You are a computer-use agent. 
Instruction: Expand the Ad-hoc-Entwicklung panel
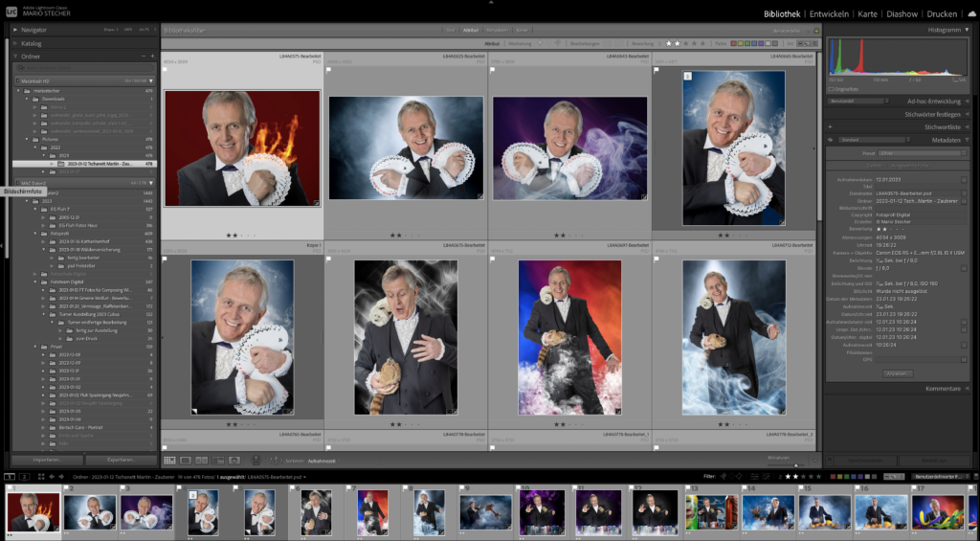[x=967, y=101]
